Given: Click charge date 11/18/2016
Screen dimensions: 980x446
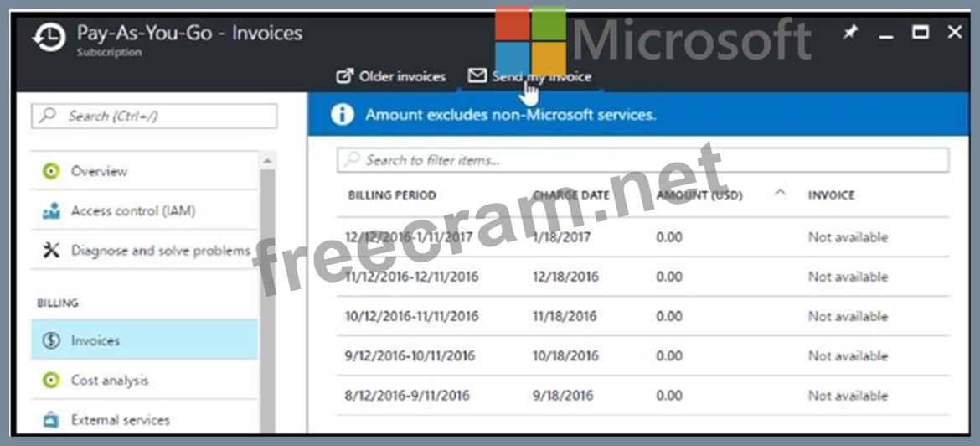Looking at the screenshot, I should tap(565, 316).
